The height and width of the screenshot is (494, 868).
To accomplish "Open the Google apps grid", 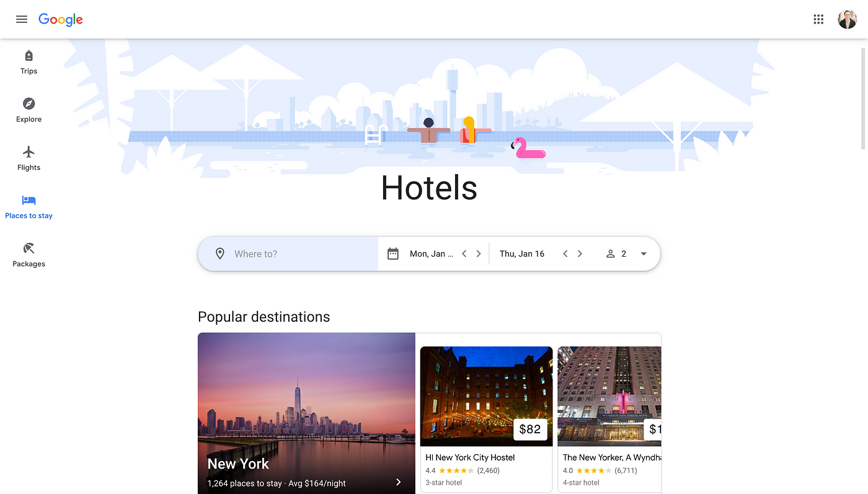I will pos(818,19).
